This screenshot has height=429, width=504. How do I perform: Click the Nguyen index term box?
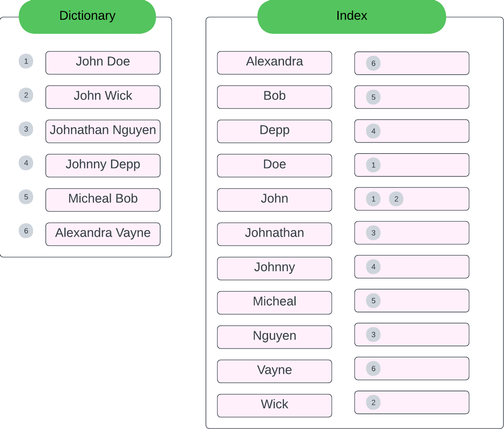[x=274, y=337]
